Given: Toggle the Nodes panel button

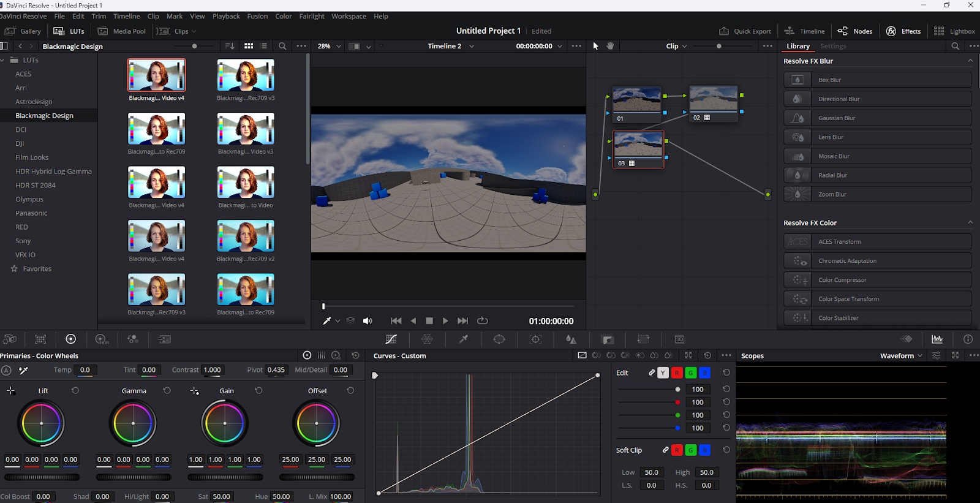Looking at the screenshot, I should (854, 31).
